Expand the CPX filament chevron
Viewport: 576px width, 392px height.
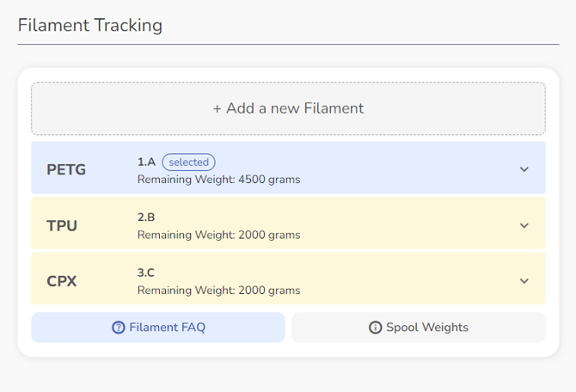(x=524, y=281)
